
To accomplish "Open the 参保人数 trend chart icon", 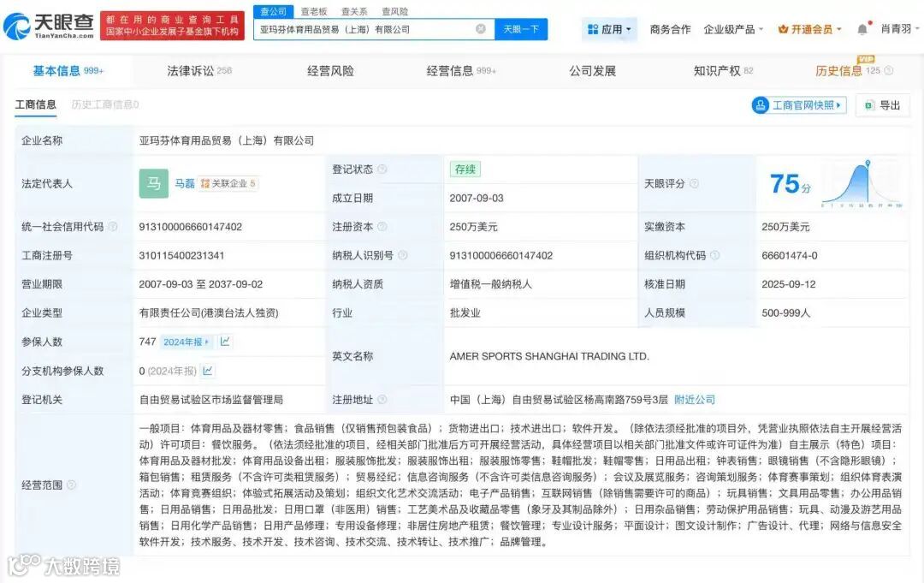I will click(224, 342).
